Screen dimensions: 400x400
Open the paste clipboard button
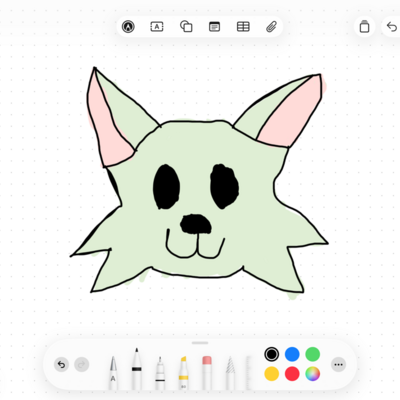tap(364, 26)
